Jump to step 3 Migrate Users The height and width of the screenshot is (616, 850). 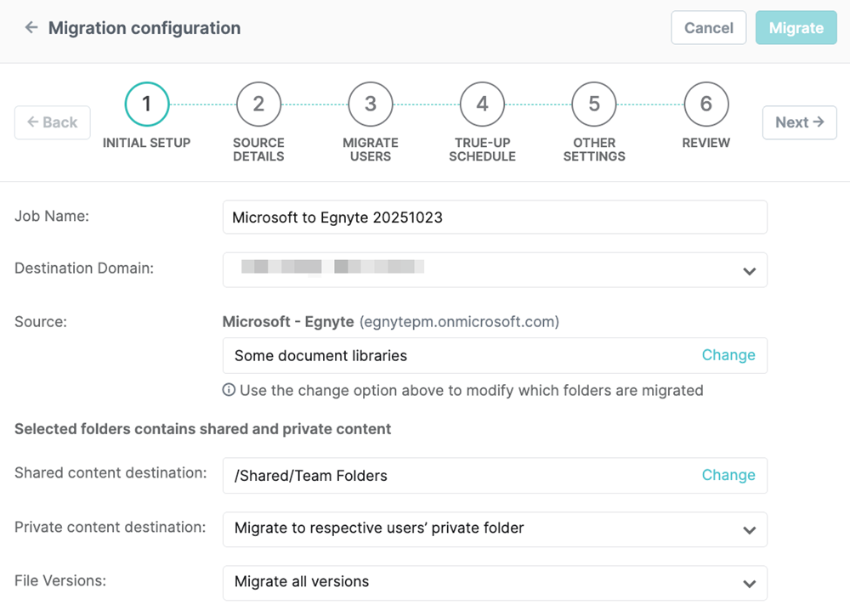coord(371,105)
